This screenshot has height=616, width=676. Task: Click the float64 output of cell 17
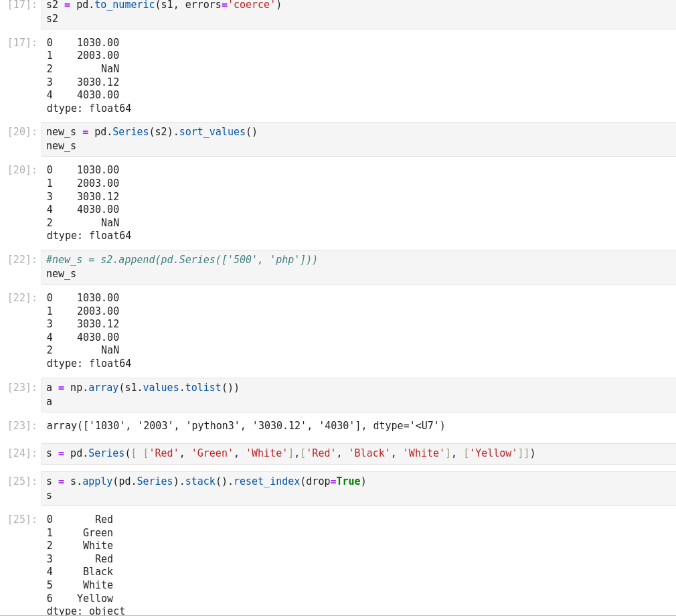(88, 75)
